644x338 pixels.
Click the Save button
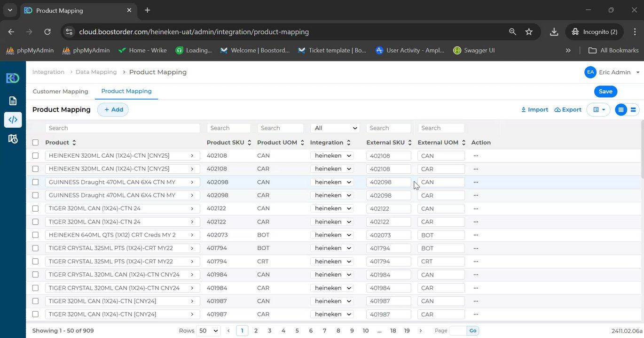click(605, 92)
